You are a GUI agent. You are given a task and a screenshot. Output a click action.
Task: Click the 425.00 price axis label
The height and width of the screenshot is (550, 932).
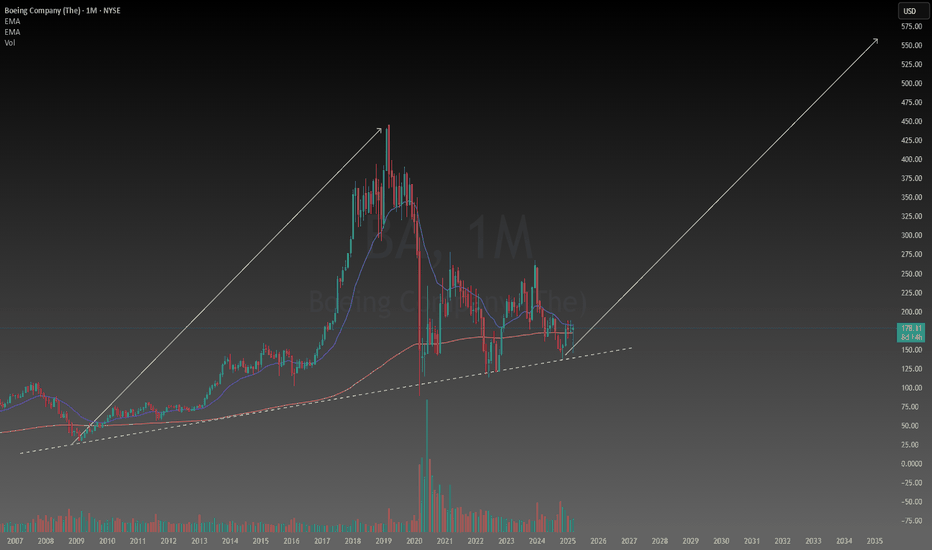(911, 140)
